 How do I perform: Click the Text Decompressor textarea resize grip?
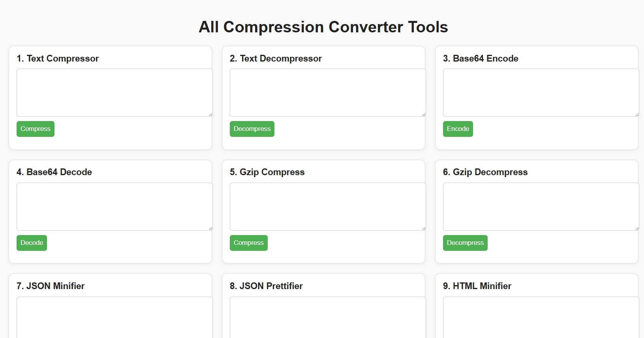point(424,114)
